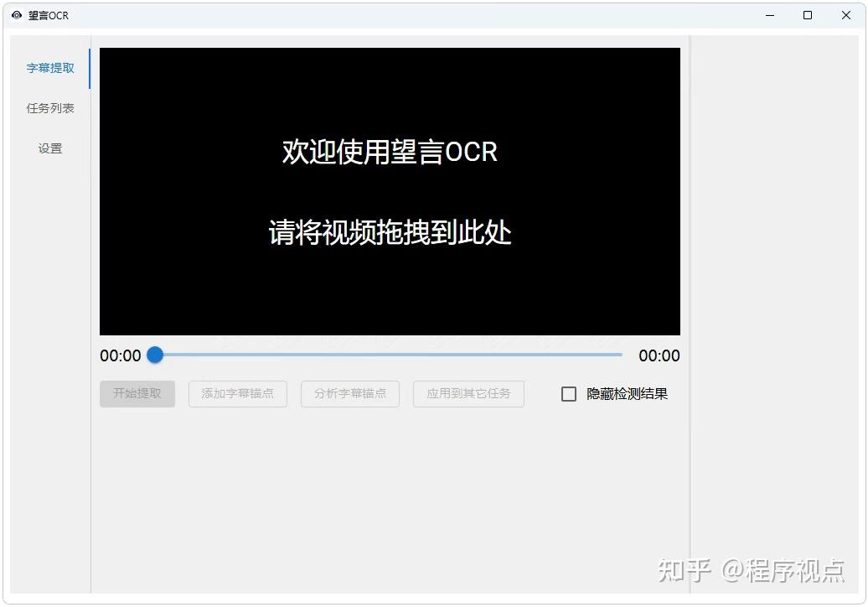The width and height of the screenshot is (868, 607).
Task: Click the 添加字幕锚点 anchor button
Action: point(238,393)
